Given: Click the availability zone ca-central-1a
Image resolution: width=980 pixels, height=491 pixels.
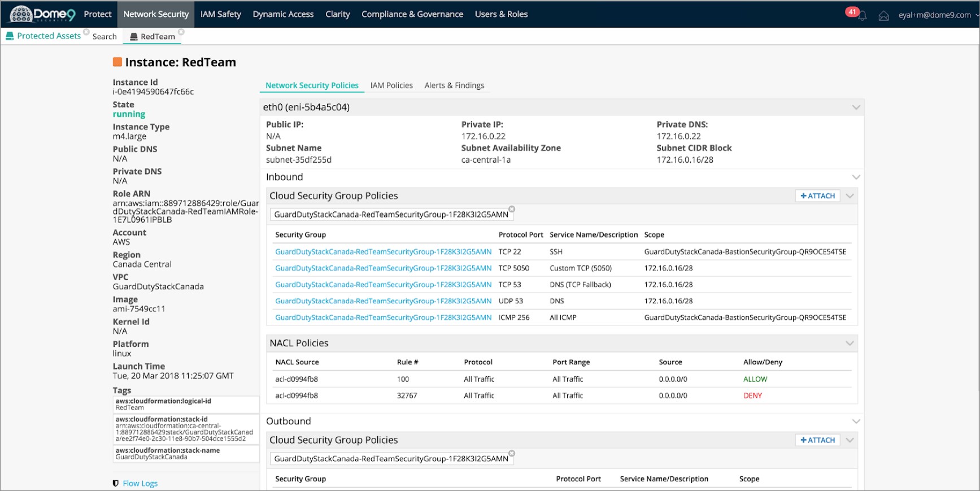Looking at the screenshot, I should [x=486, y=160].
